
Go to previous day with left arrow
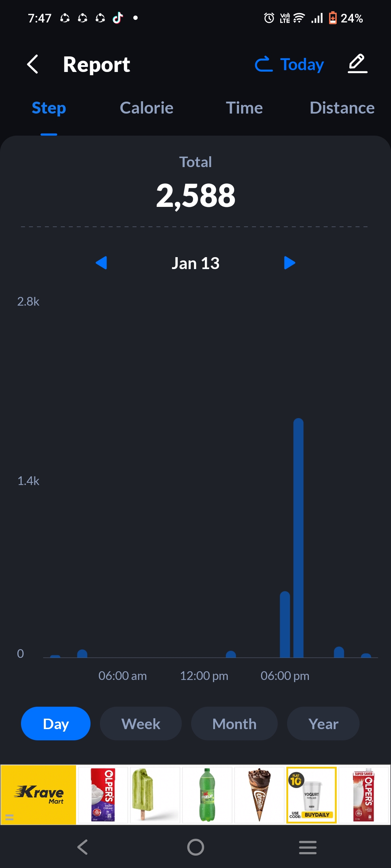click(101, 263)
